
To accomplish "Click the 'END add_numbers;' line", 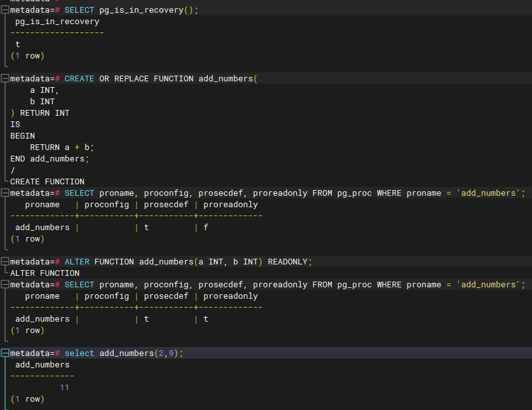I will coord(50,159).
